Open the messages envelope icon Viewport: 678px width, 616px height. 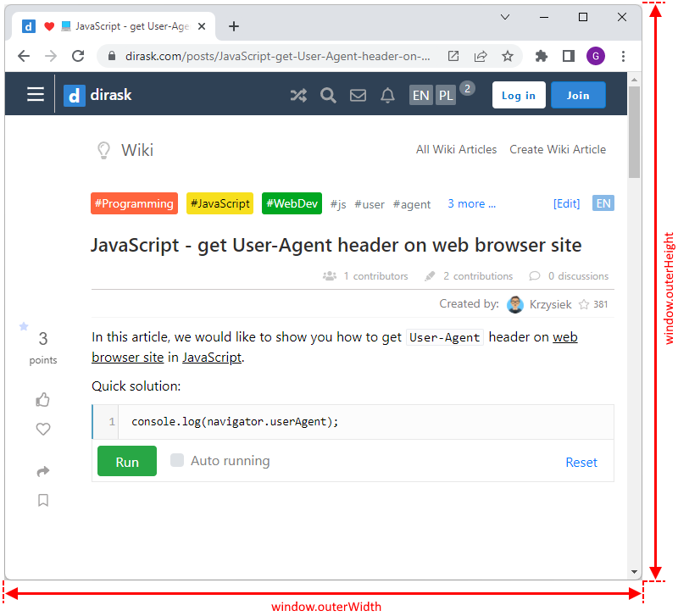358,95
